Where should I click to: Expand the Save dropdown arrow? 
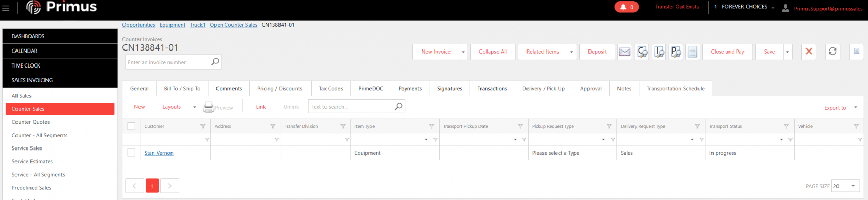pyautogui.click(x=787, y=52)
